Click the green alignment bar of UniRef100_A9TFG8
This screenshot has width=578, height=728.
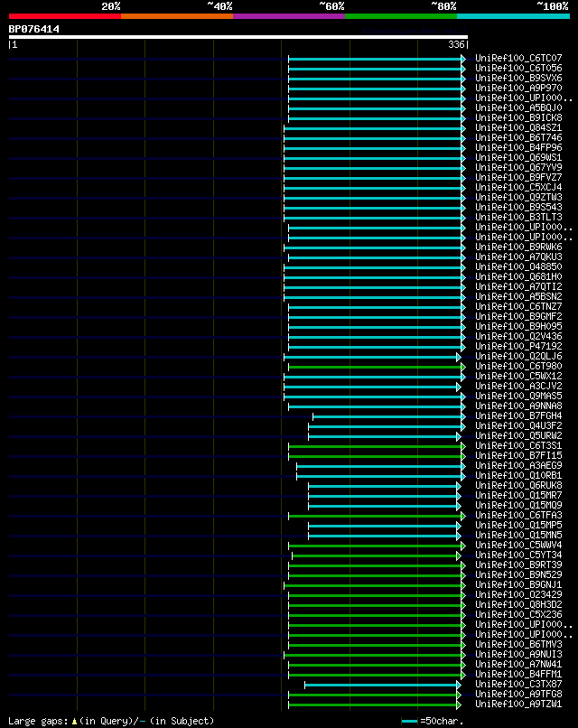(373, 695)
